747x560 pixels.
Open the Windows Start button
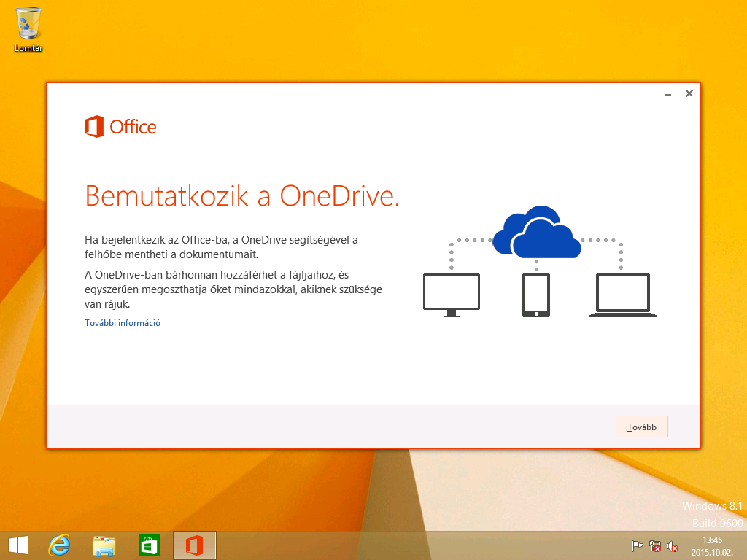coord(18,545)
